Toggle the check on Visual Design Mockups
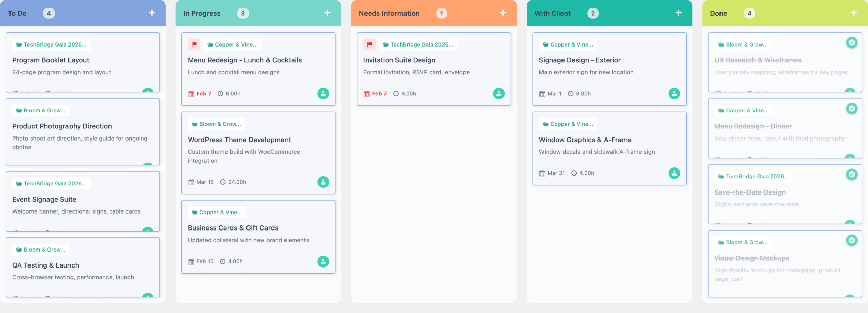 [x=851, y=240]
